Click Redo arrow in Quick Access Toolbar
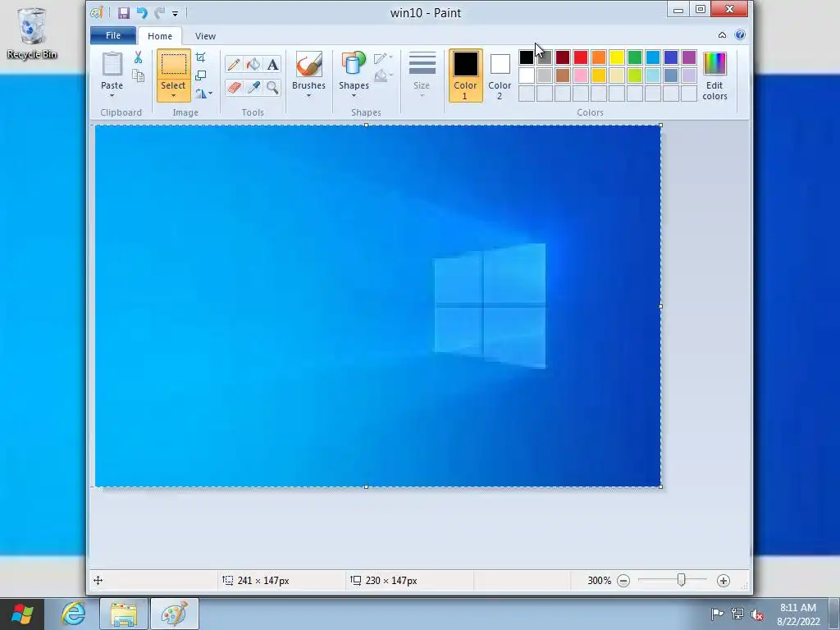This screenshot has height=630, width=840. pyautogui.click(x=159, y=13)
